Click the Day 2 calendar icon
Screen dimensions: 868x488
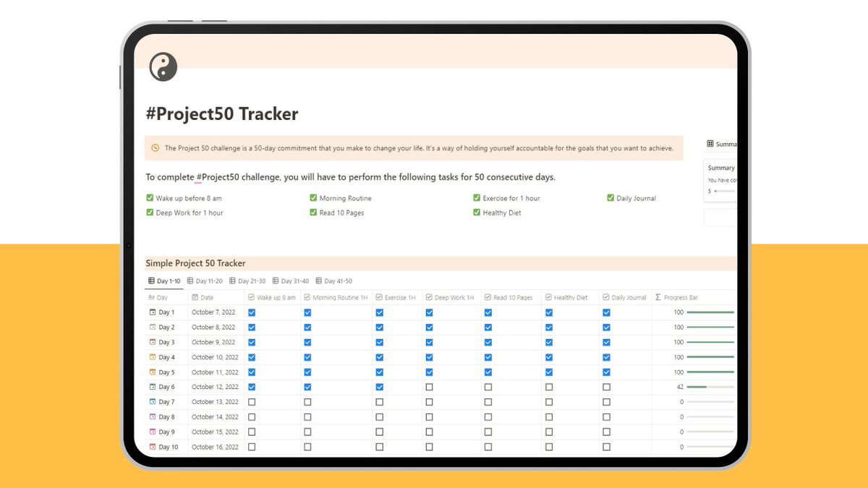153,328
